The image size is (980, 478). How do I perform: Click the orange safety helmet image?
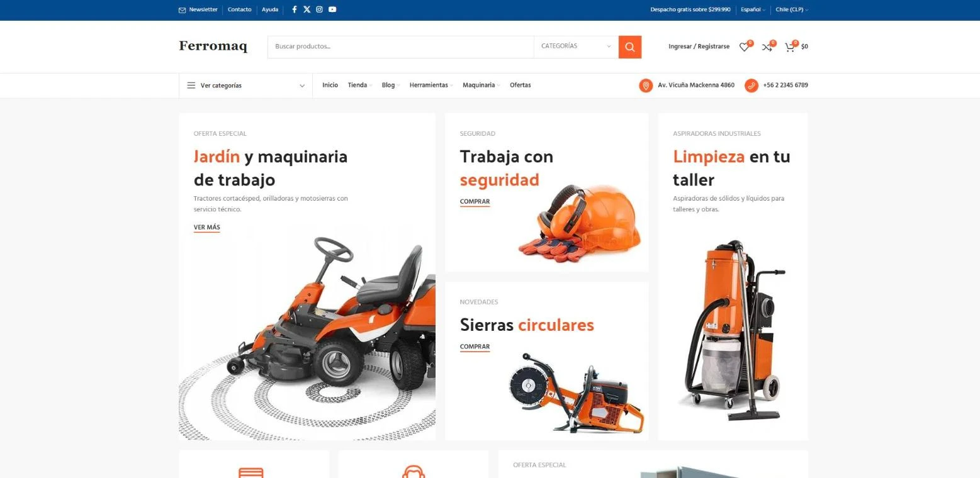pos(579,223)
